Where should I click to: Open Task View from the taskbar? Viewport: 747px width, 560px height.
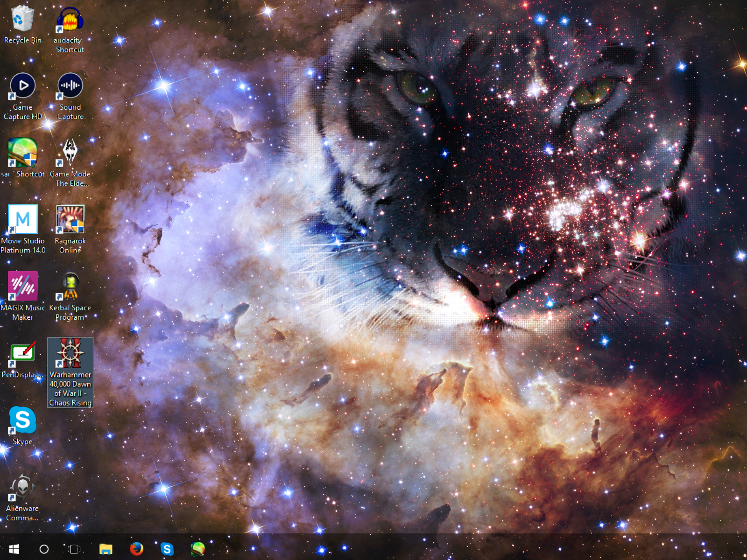pyautogui.click(x=74, y=549)
